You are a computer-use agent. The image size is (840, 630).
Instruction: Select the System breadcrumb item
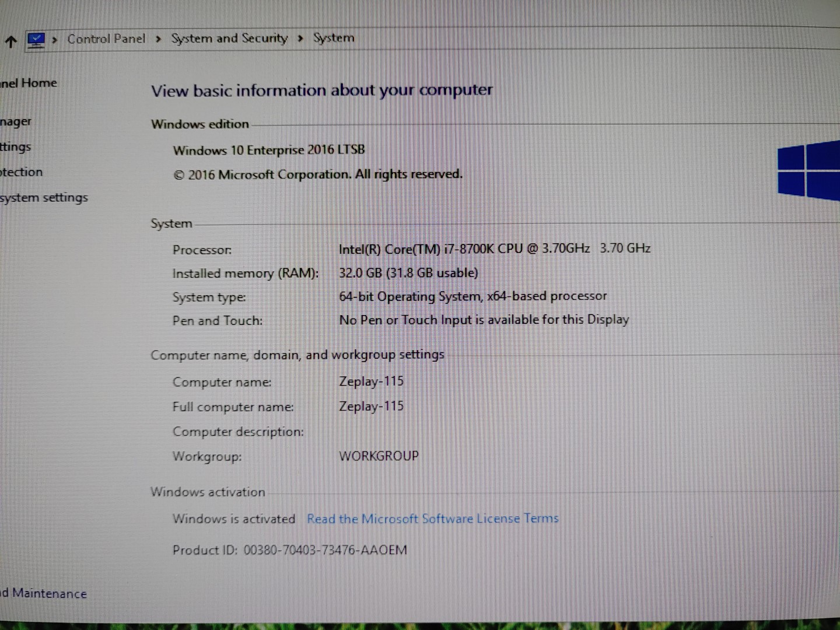coord(334,38)
